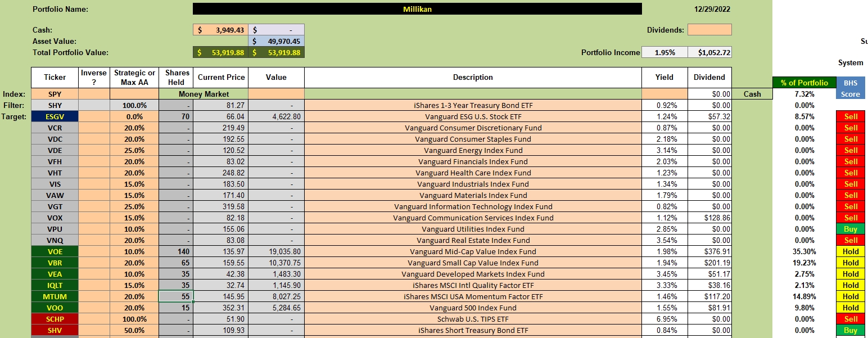Click the SPY index ticker cell

pos(55,94)
